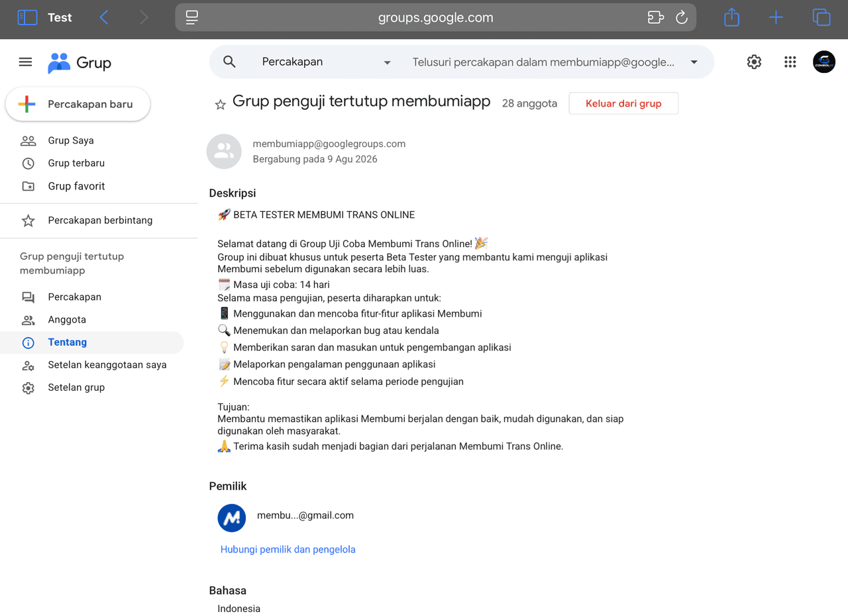
Task: Show all tabs overview icon
Action: (x=821, y=17)
